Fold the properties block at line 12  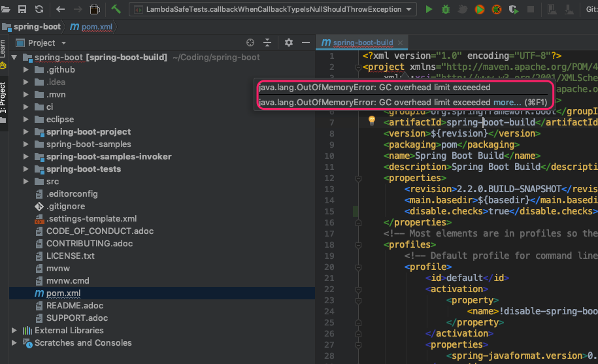pyautogui.click(x=358, y=178)
